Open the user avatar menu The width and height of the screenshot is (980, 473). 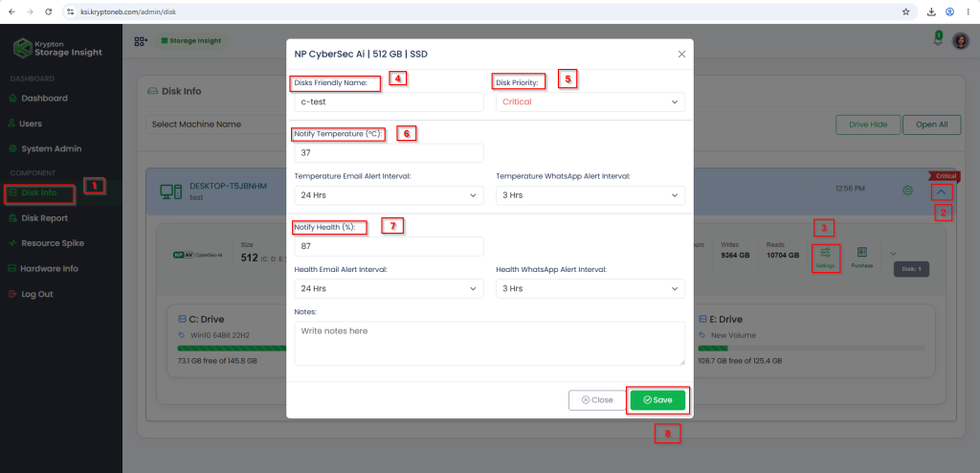point(960,41)
